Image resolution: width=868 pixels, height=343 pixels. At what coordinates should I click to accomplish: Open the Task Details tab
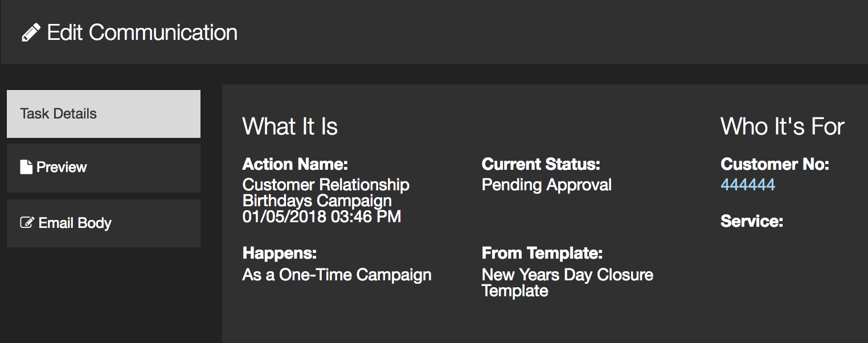104,114
